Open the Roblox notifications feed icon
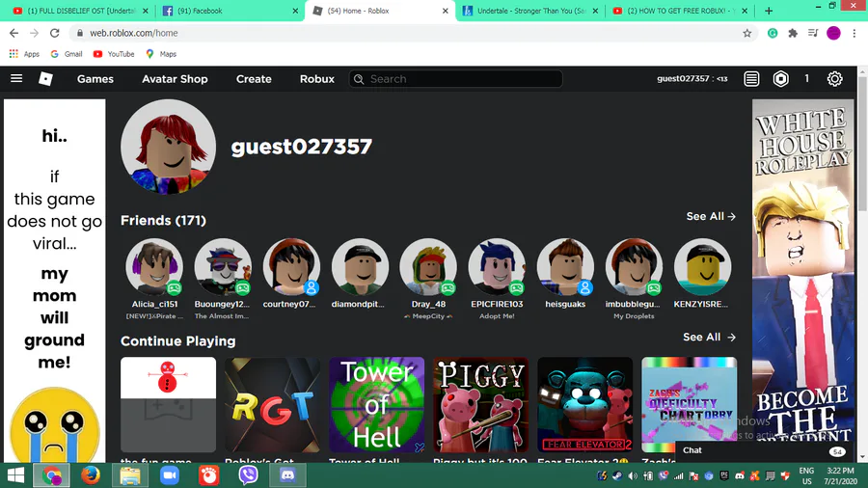This screenshot has height=488, width=868. point(751,79)
